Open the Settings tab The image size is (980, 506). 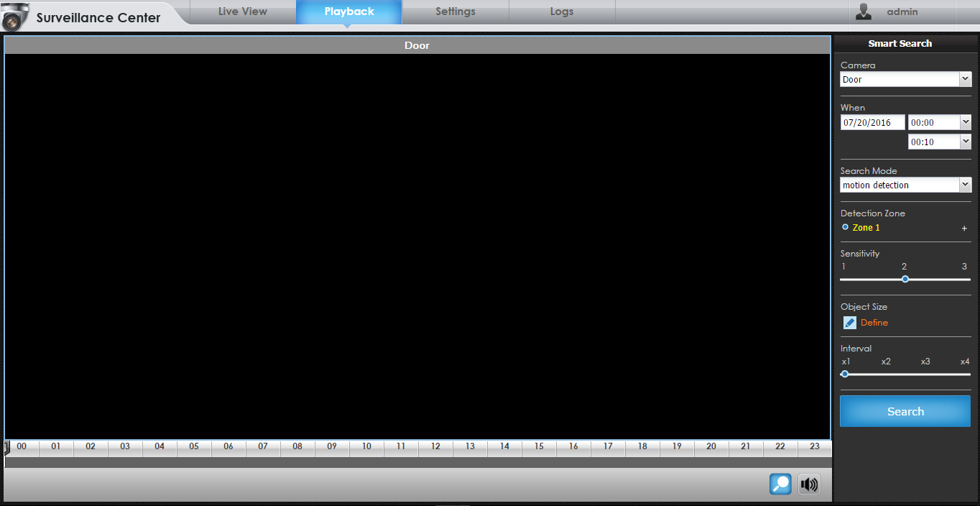(x=456, y=11)
